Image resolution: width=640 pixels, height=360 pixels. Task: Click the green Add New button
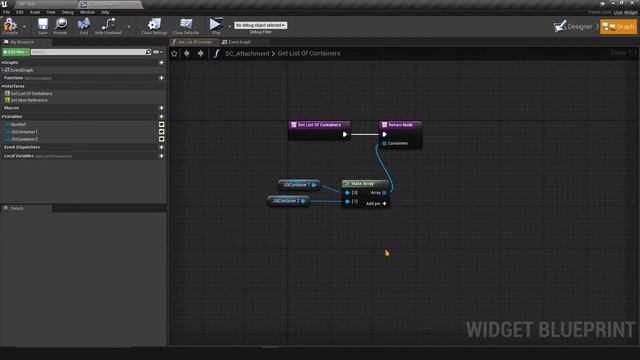click(16, 52)
